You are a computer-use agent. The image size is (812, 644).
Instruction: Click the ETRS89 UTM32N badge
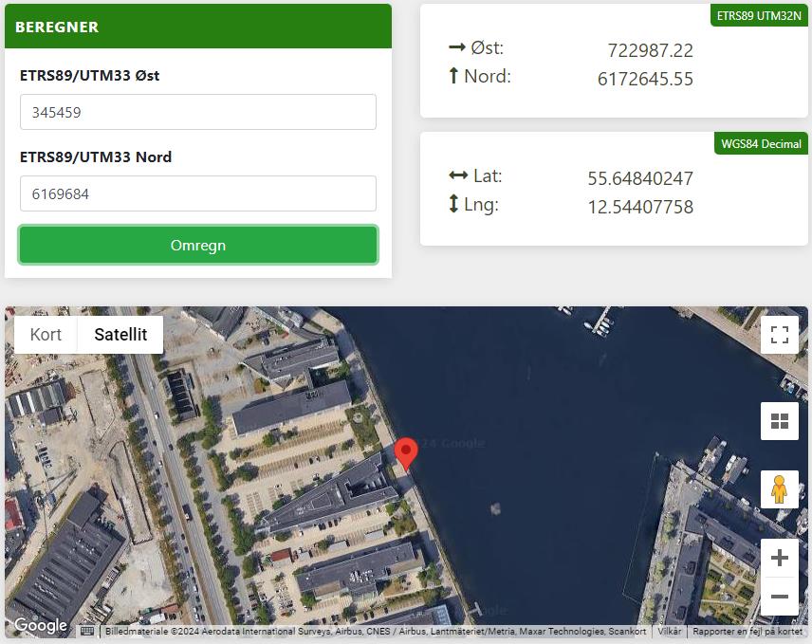pyautogui.click(x=759, y=15)
